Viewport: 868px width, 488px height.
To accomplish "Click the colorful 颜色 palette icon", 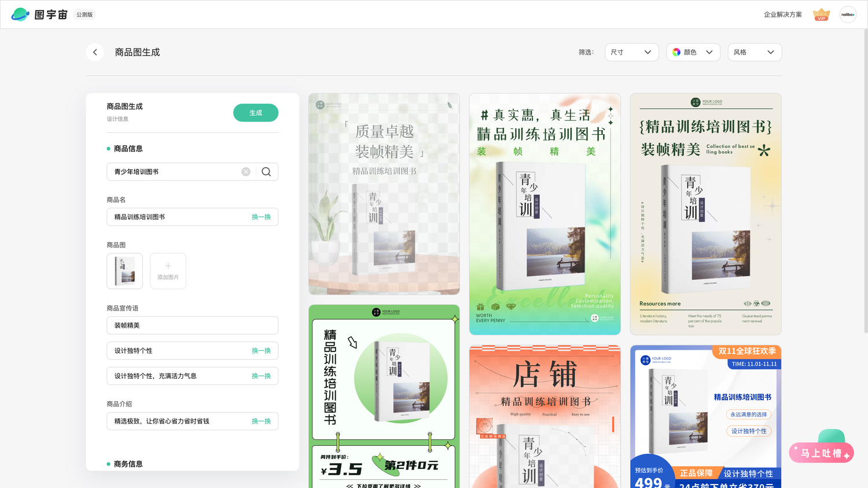I will 676,52.
